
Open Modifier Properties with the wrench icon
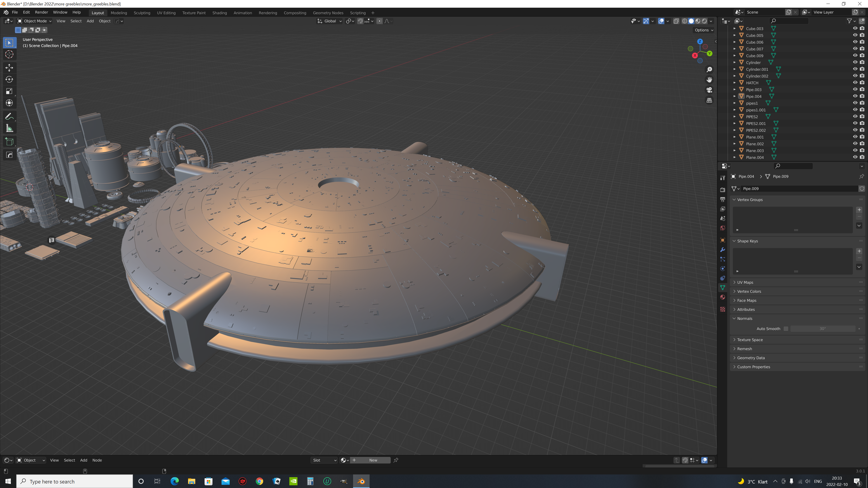[722, 250]
